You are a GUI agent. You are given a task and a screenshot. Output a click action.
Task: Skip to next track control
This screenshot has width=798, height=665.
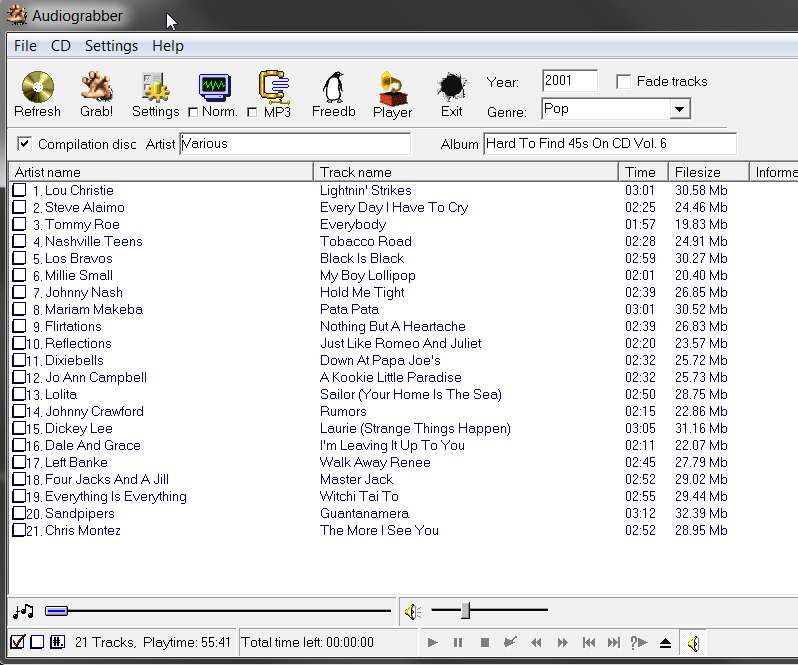(x=614, y=643)
